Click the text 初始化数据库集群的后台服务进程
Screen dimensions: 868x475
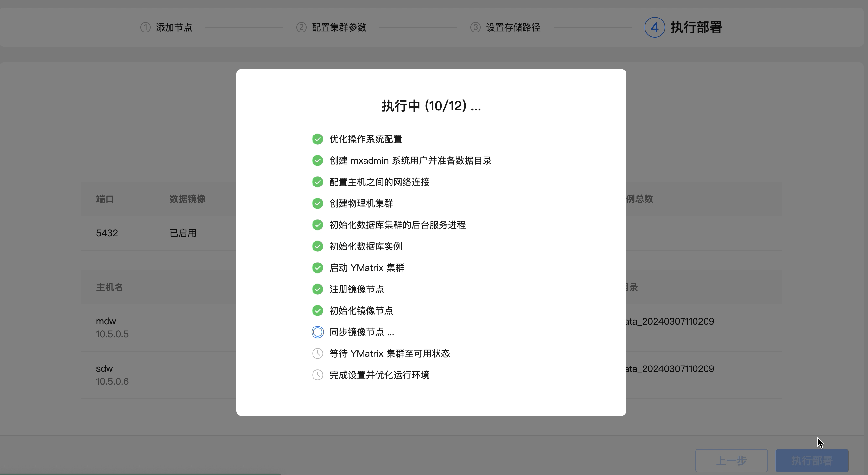[x=398, y=225]
